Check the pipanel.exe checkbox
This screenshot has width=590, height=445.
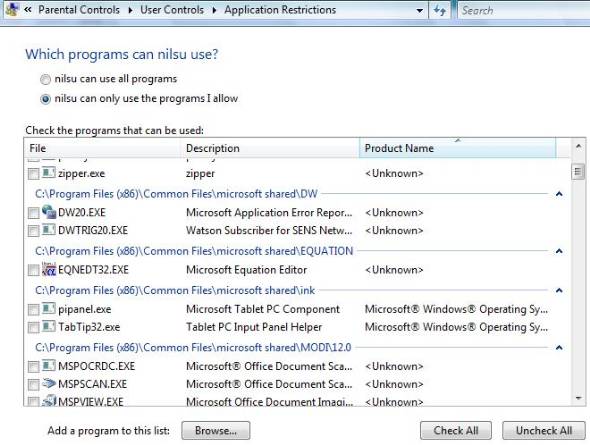33,310
